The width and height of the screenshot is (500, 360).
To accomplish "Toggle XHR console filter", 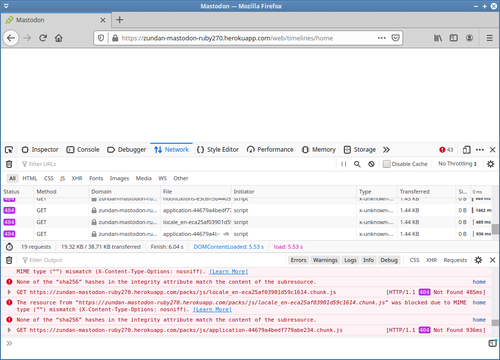I will tap(431, 260).
